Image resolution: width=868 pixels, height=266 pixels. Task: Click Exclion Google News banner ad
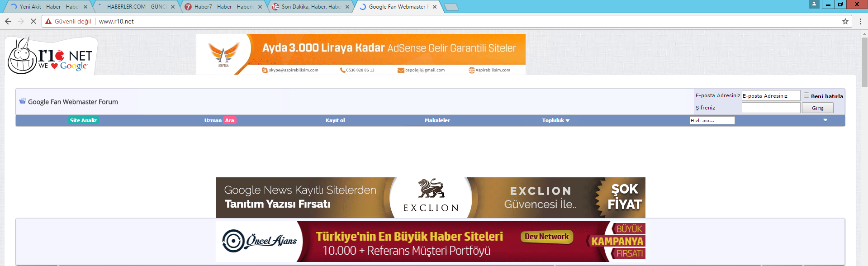click(x=430, y=198)
